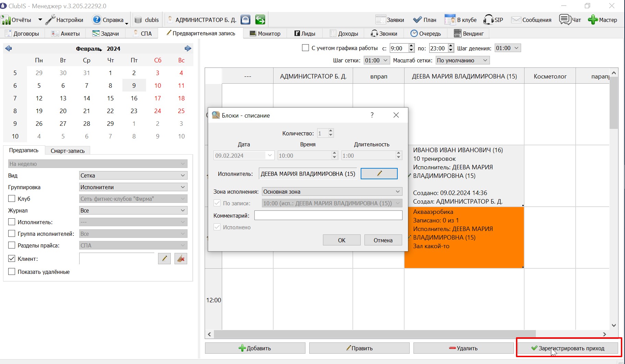The height and width of the screenshot is (364, 625).
Task: Click the horizontal scrollbar of schedule grid
Action: pos(374,334)
